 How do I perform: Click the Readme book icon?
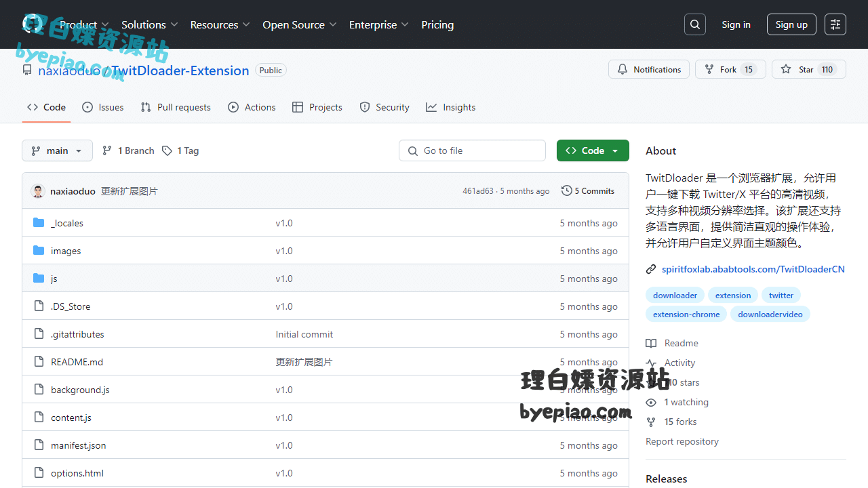click(x=651, y=344)
